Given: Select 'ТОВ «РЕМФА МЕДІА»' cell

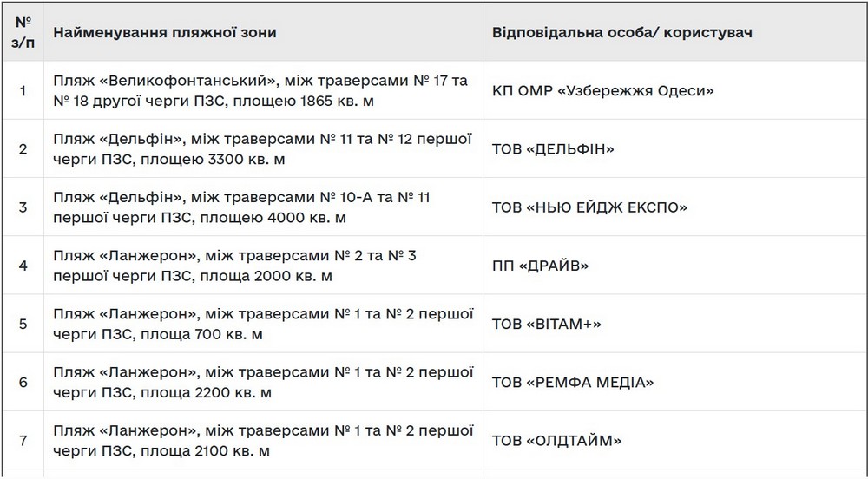Looking at the screenshot, I should tap(674, 382).
